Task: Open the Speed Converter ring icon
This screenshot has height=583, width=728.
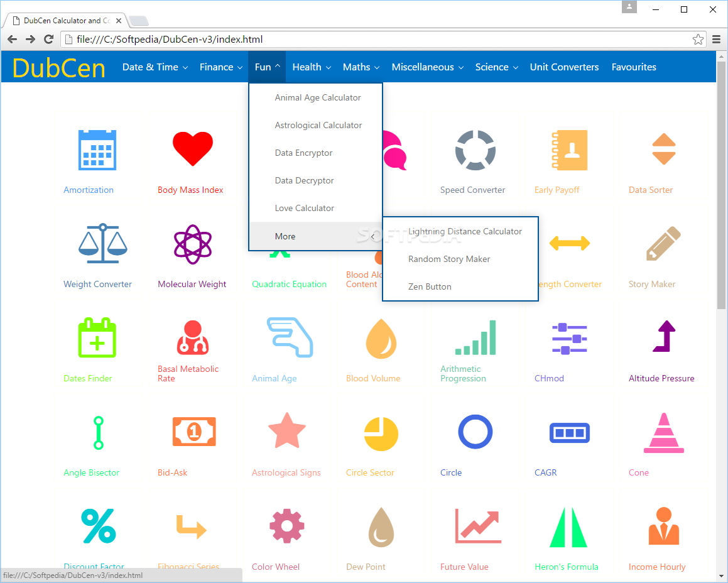Action: (x=475, y=150)
